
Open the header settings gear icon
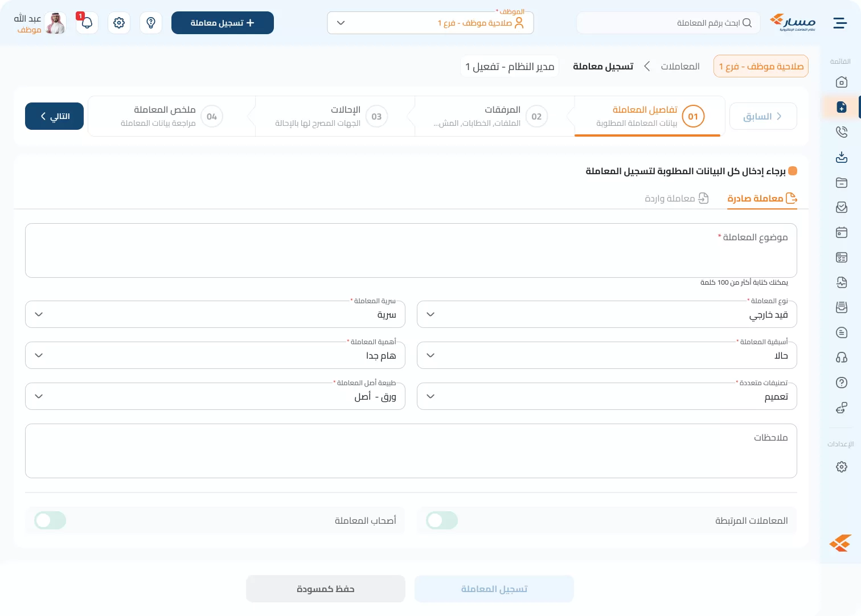(119, 23)
